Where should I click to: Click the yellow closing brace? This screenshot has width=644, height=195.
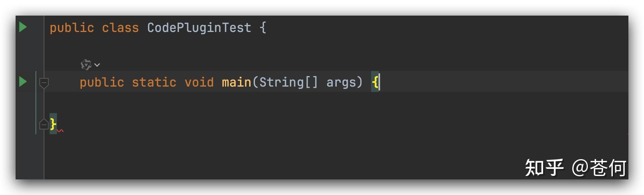click(x=53, y=124)
